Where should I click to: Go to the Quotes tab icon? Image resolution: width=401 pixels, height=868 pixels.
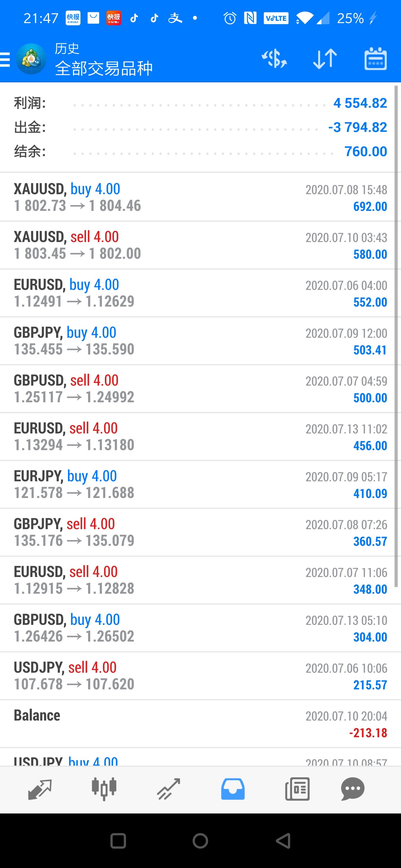[40, 789]
